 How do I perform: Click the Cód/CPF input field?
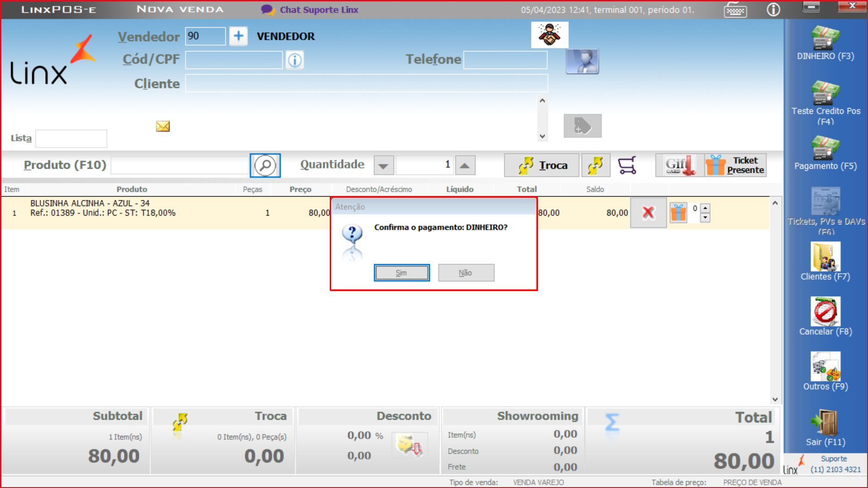click(x=234, y=60)
